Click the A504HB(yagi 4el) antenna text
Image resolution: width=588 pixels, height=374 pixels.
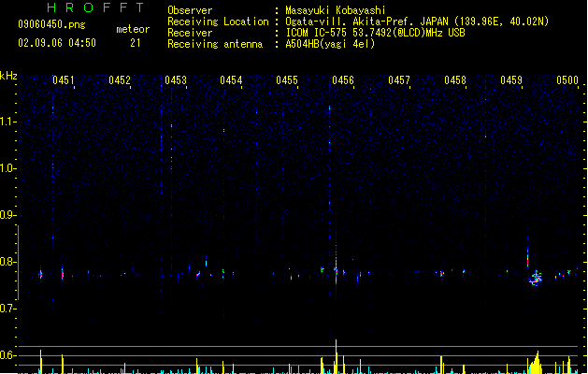[x=330, y=44]
